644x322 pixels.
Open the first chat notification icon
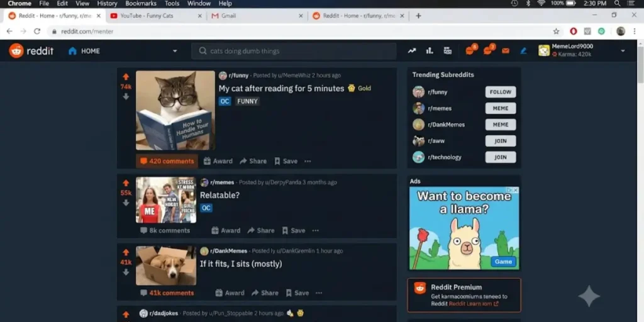[x=470, y=50]
